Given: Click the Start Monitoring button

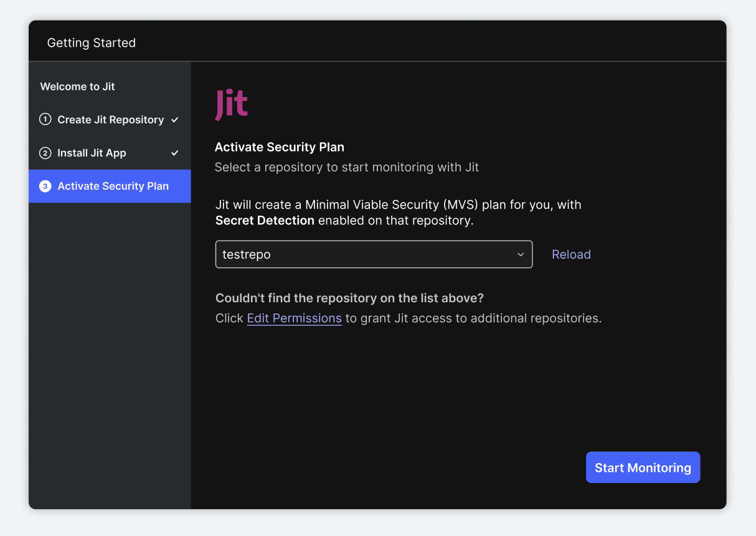Looking at the screenshot, I should 643,467.
